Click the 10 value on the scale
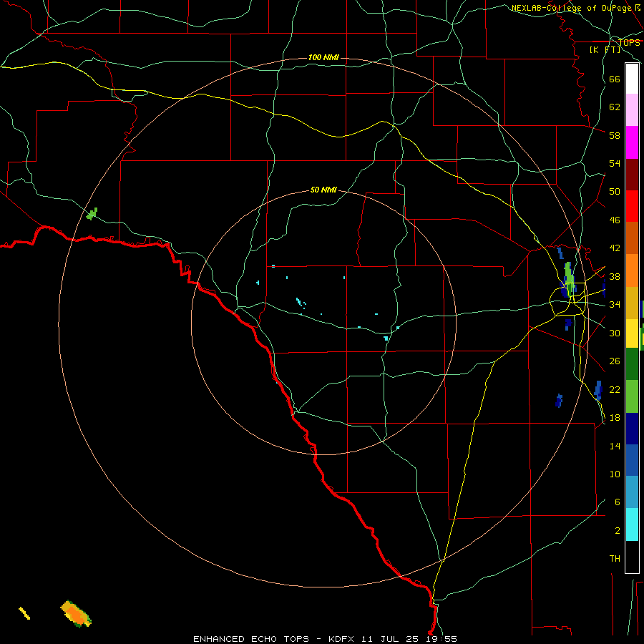644x644 pixels. tap(615, 474)
